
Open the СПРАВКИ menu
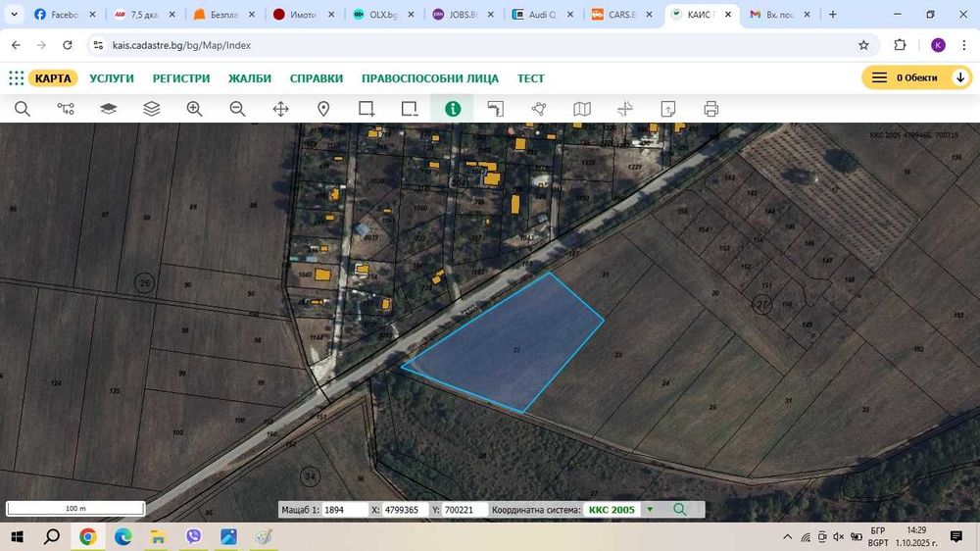(317, 78)
